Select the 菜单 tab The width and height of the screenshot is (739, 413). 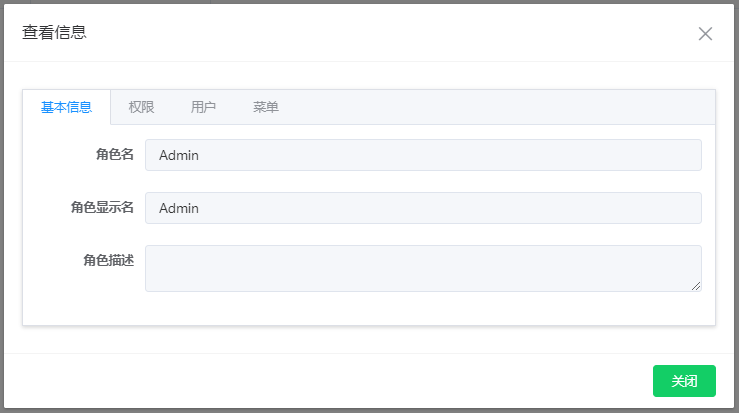(266, 107)
